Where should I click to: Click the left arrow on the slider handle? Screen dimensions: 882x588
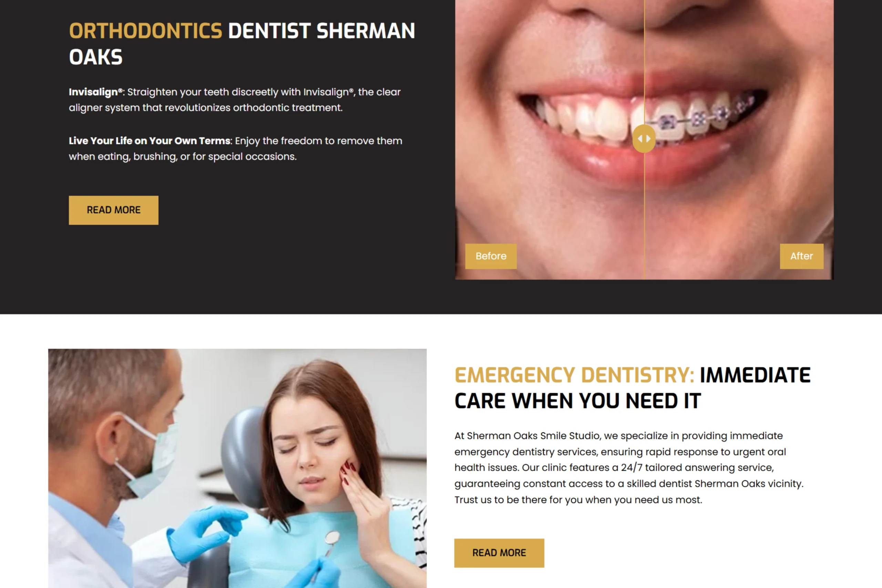640,139
